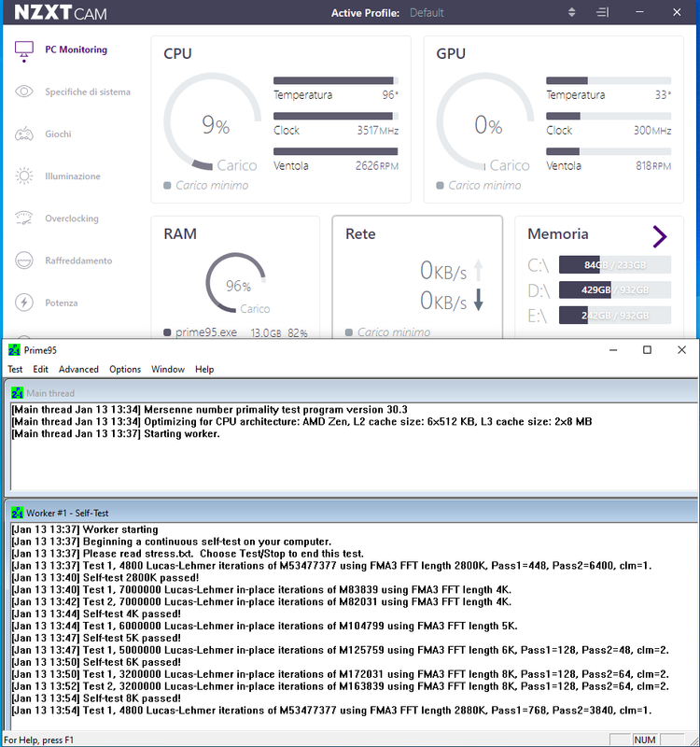This screenshot has height=747, width=700.
Task: Click the Default profile name
Action: pos(427,13)
